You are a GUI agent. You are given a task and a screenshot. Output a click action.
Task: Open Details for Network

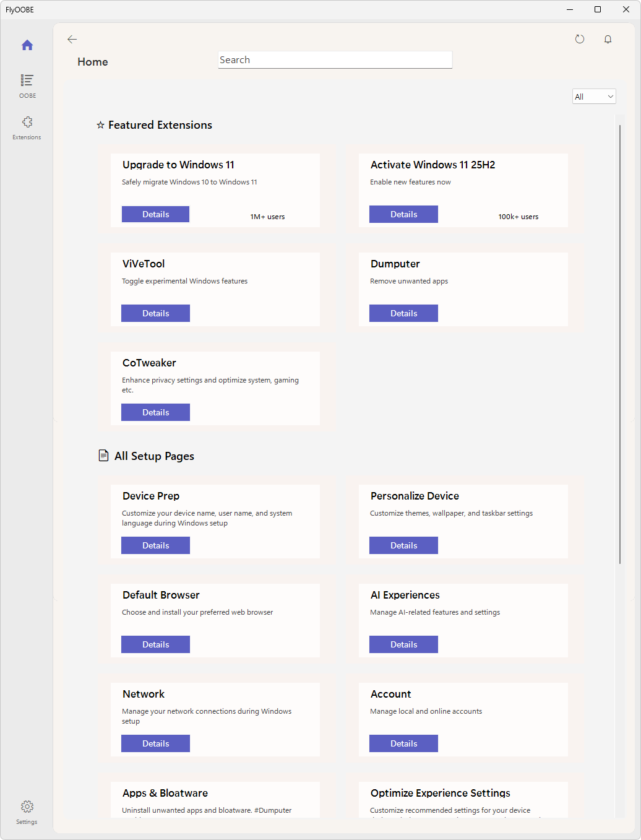[x=155, y=743]
